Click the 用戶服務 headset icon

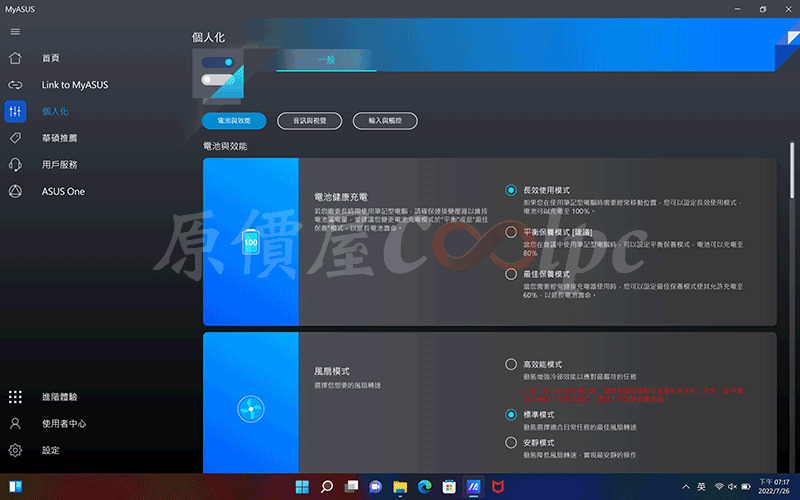coord(15,164)
